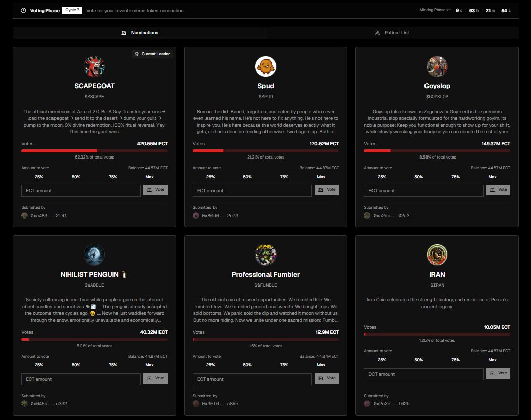Click submitter address 0x045b...c332

(49, 404)
